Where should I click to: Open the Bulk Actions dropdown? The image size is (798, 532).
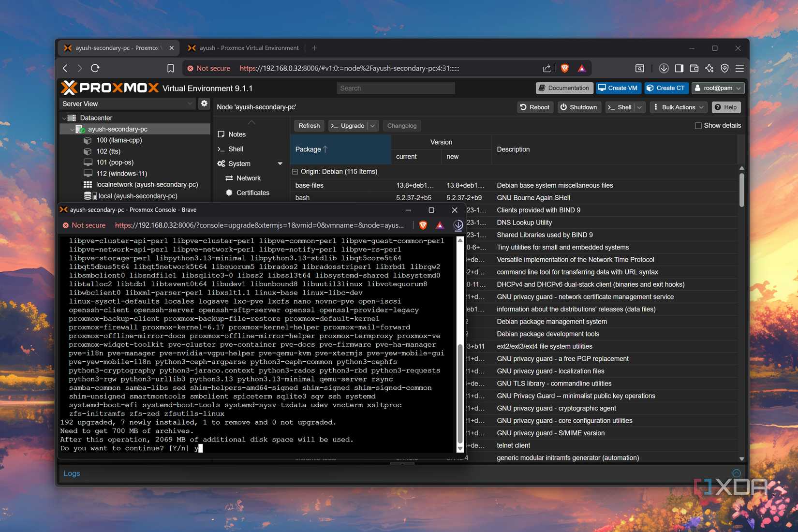[x=679, y=107]
